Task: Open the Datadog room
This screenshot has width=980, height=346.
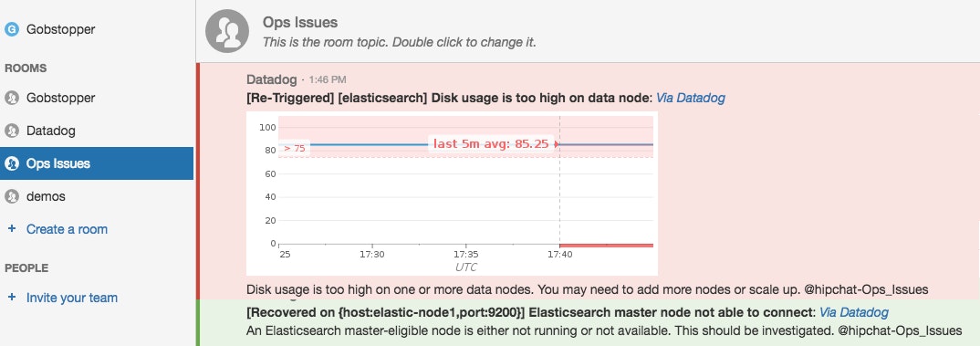Action: 50,131
